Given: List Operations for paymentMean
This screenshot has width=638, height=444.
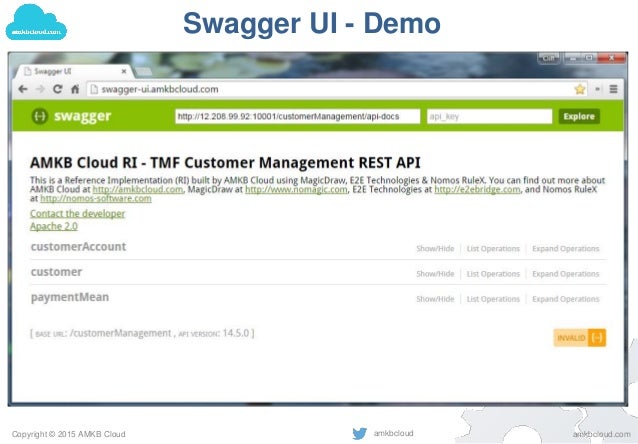Looking at the screenshot, I should (x=493, y=299).
